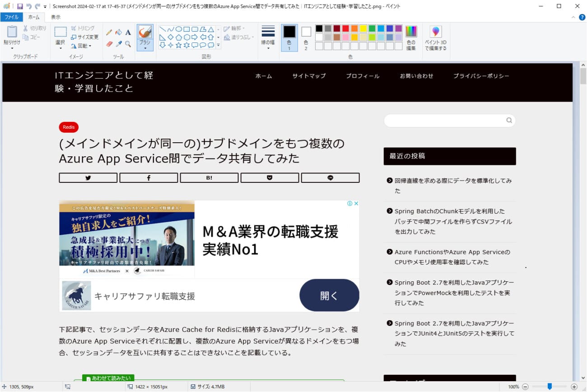This screenshot has height=392, width=587.
Task: Pick the Fill with color bucket tool
Action: point(118,33)
